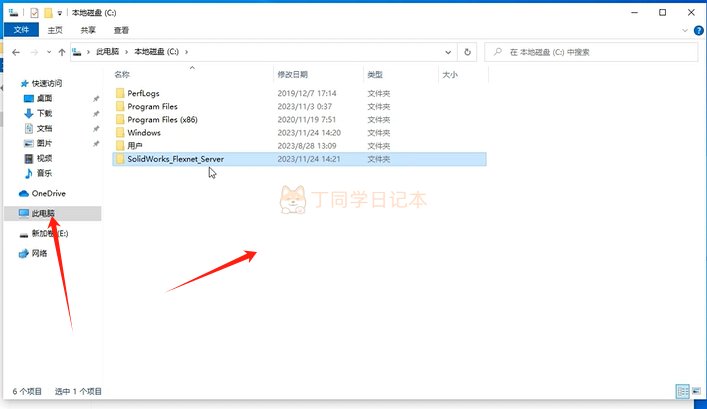Click 此电脑 in the address bar
The height and width of the screenshot is (409, 707).
107,52
